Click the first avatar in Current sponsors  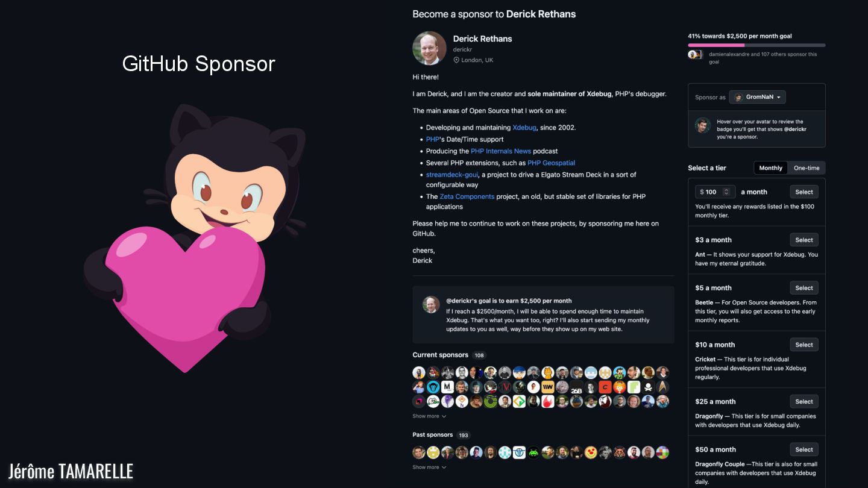coord(419,372)
